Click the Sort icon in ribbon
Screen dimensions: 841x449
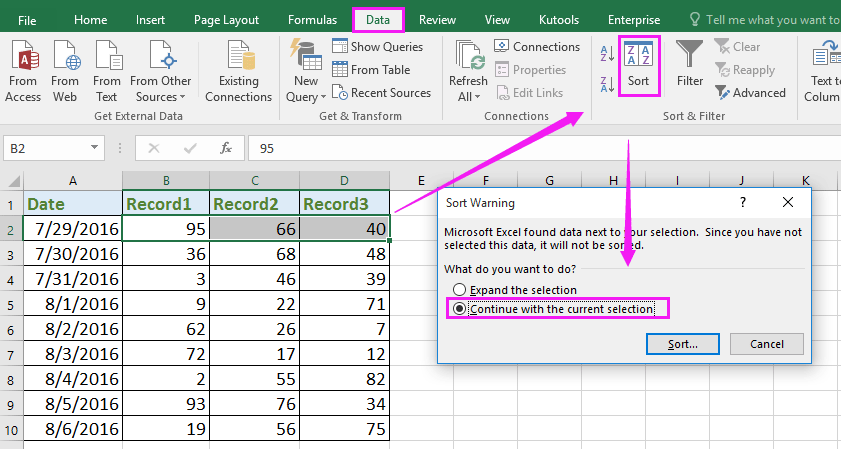[638, 64]
